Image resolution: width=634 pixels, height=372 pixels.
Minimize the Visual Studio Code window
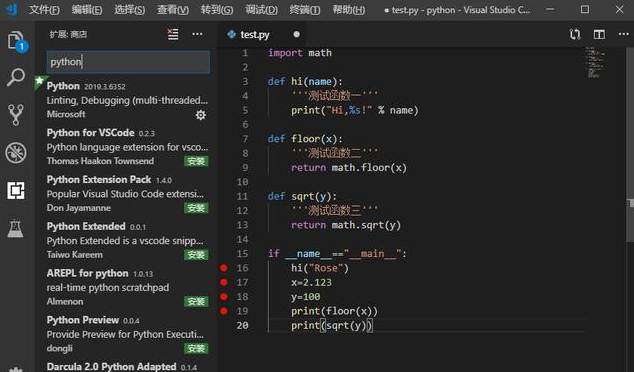550,9
